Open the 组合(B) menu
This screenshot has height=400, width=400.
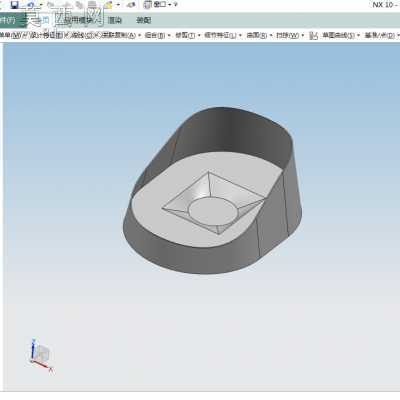click(x=155, y=35)
